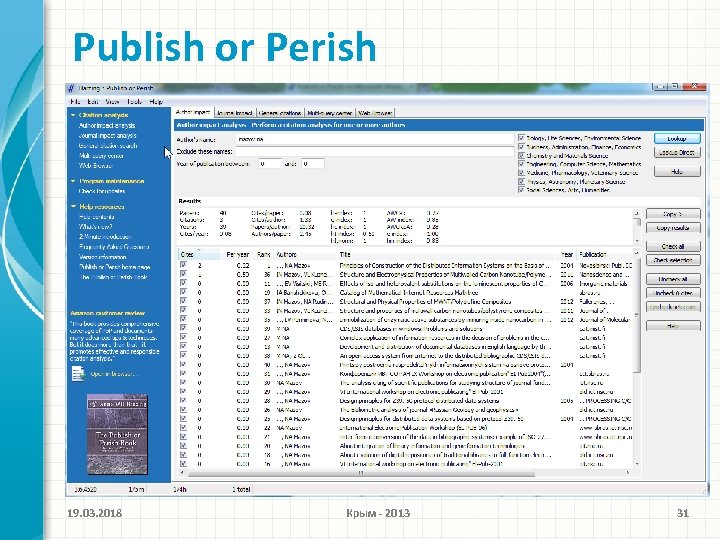Switch to the Web Browser tab
Screen dimensions: 720x540
pyautogui.click(x=375, y=112)
